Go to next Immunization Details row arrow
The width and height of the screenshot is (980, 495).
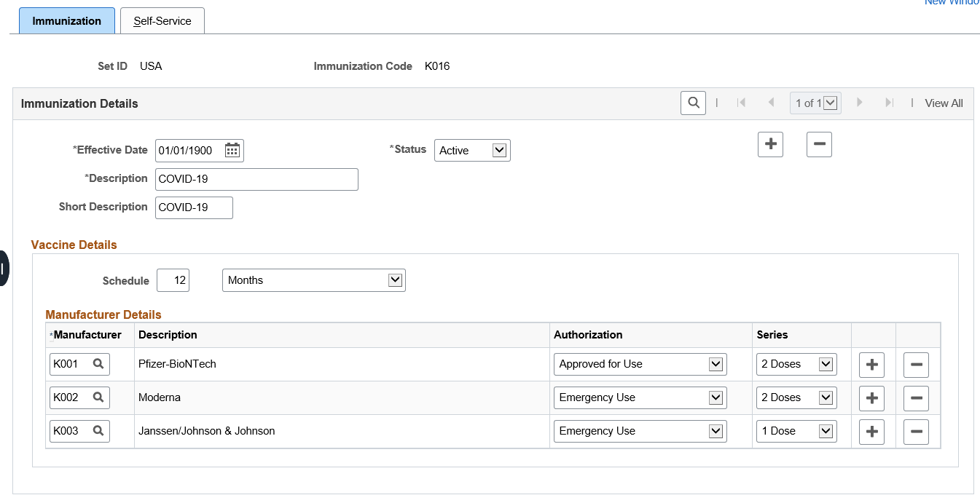tap(860, 103)
